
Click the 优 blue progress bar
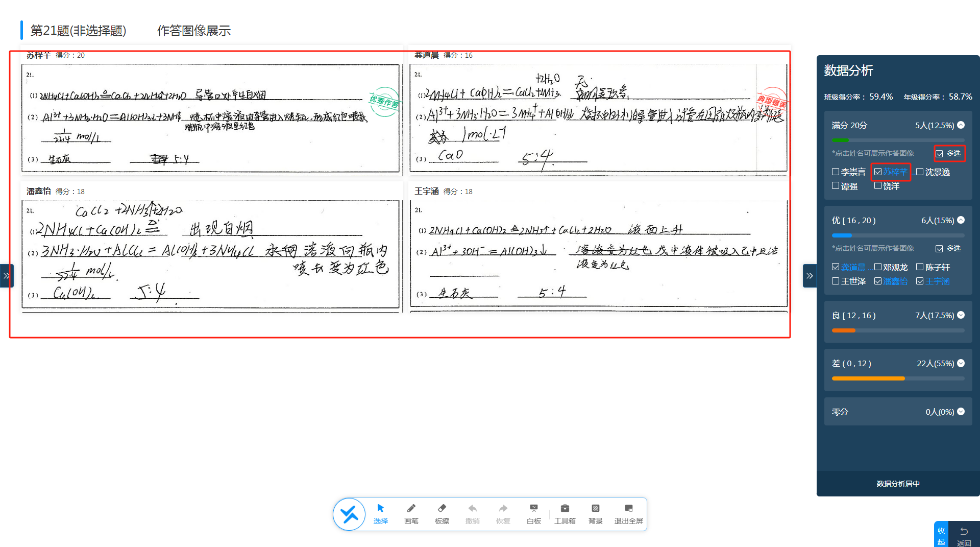tap(898, 235)
